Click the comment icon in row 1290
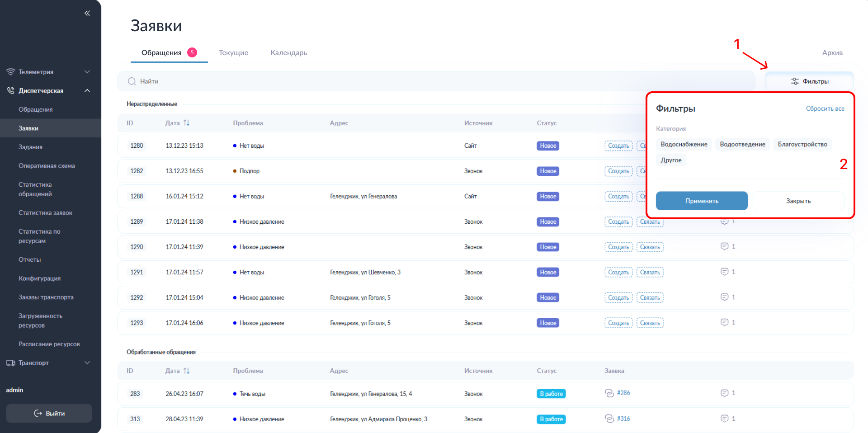868x433 pixels. coord(724,246)
